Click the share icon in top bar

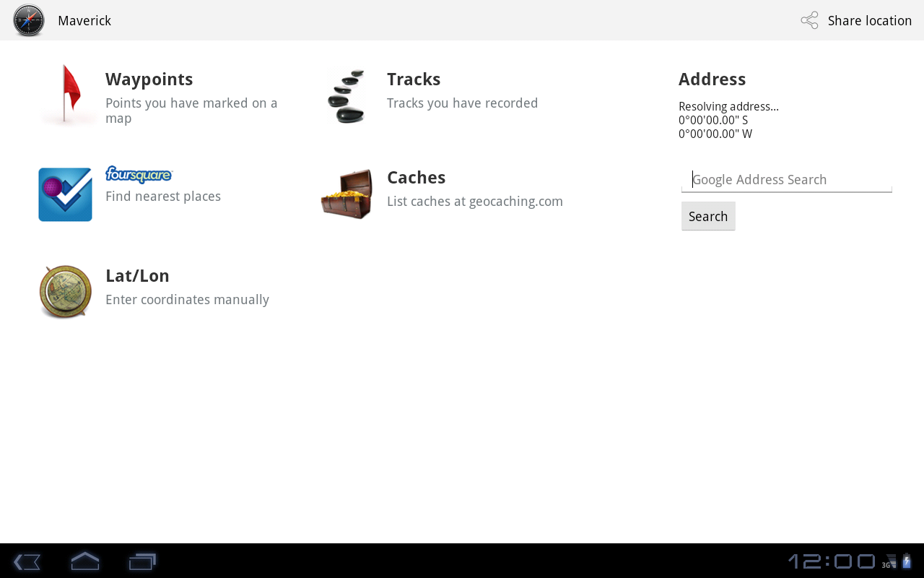[810, 20]
